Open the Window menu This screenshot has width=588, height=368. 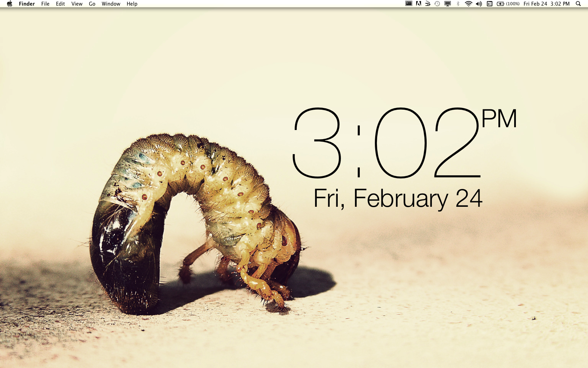[111, 4]
